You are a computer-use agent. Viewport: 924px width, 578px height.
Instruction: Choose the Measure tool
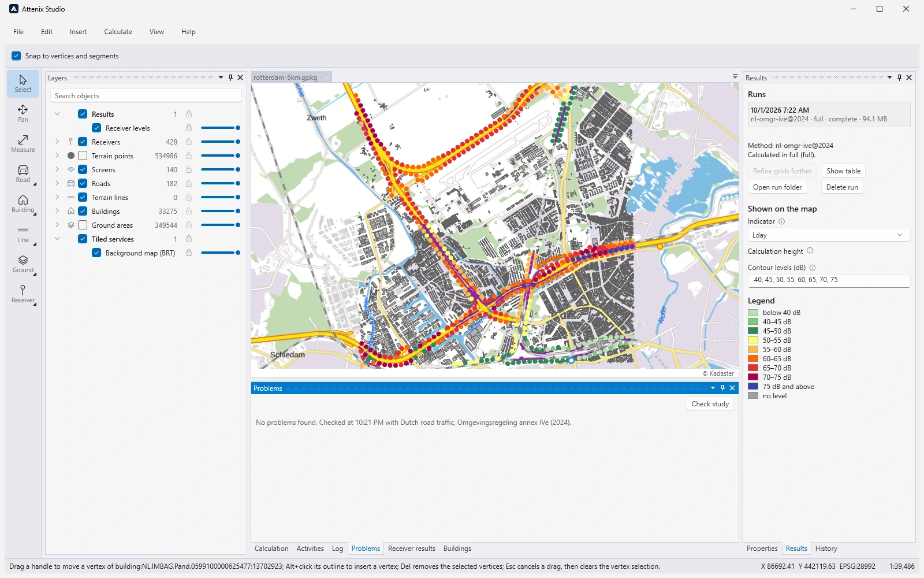(23, 144)
